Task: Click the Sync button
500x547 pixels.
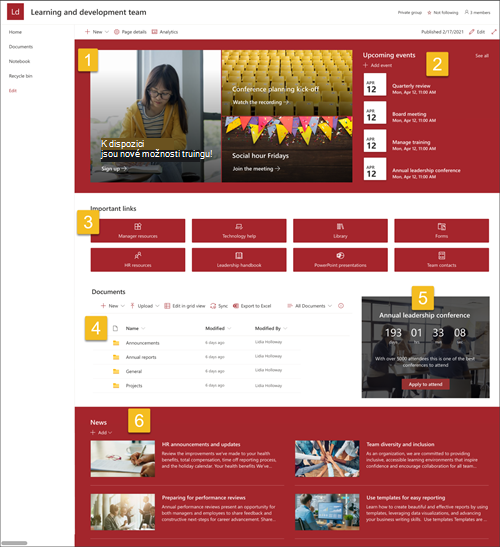Action: (x=219, y=306)
